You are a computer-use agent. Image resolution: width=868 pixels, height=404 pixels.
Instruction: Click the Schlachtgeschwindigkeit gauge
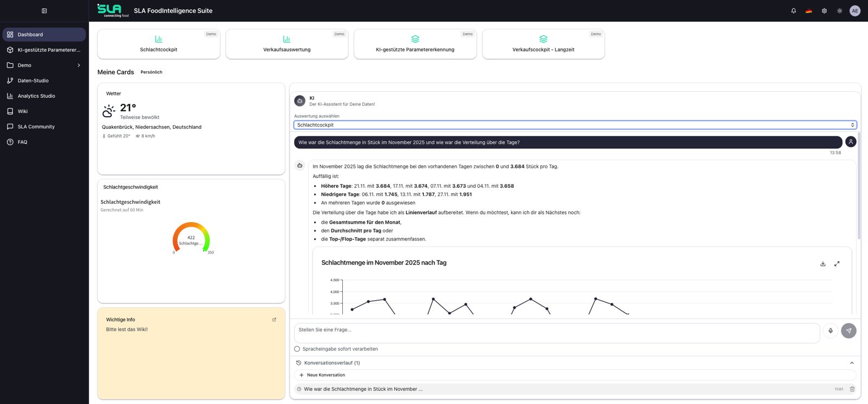tap(191, 238)
